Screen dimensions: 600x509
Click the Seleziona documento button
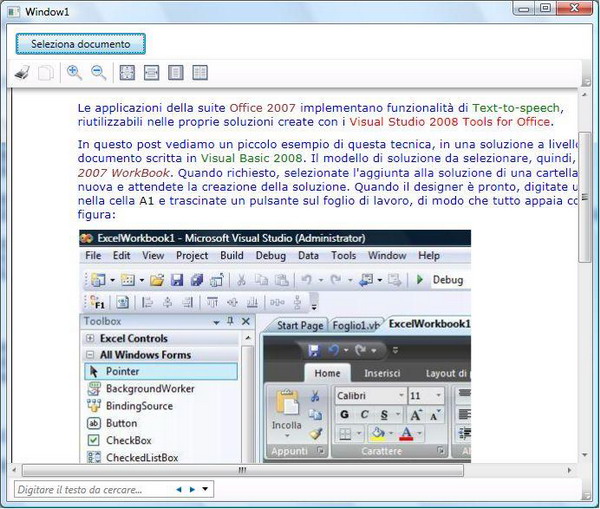click(80, 44)
